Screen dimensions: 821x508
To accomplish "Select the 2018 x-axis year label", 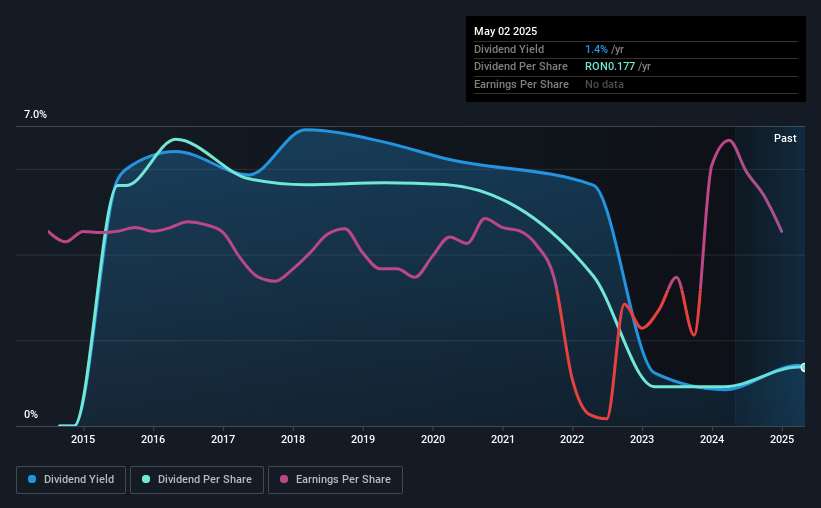I will coord(293,439).
